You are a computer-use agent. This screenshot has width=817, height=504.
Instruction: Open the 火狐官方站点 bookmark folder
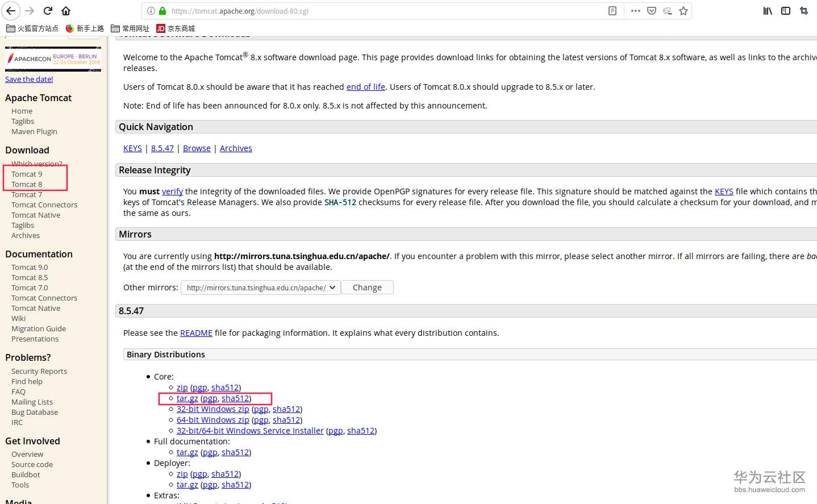click(x=32, y=28)
